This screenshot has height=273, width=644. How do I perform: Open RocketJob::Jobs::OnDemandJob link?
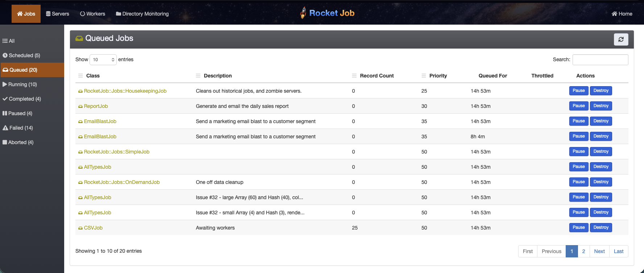[121, 182]
